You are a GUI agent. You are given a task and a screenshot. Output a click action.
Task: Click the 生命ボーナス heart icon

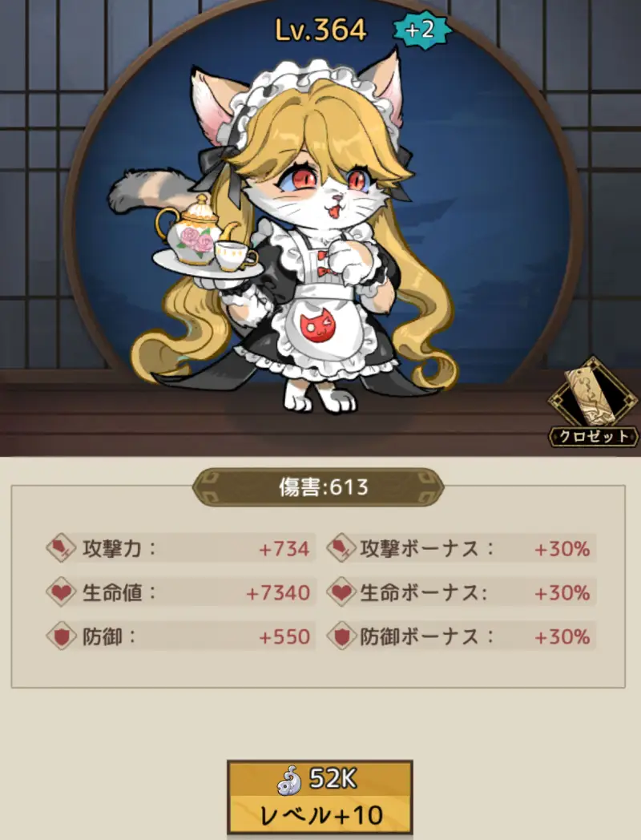(x=341, y=592)
